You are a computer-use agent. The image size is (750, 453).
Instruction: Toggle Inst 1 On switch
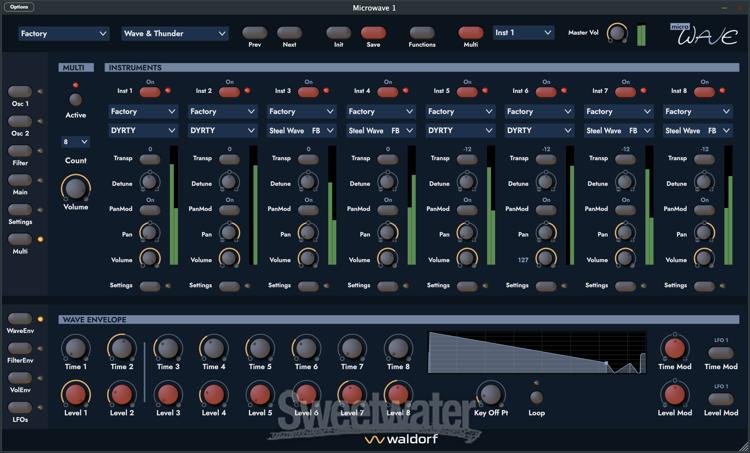150,91
